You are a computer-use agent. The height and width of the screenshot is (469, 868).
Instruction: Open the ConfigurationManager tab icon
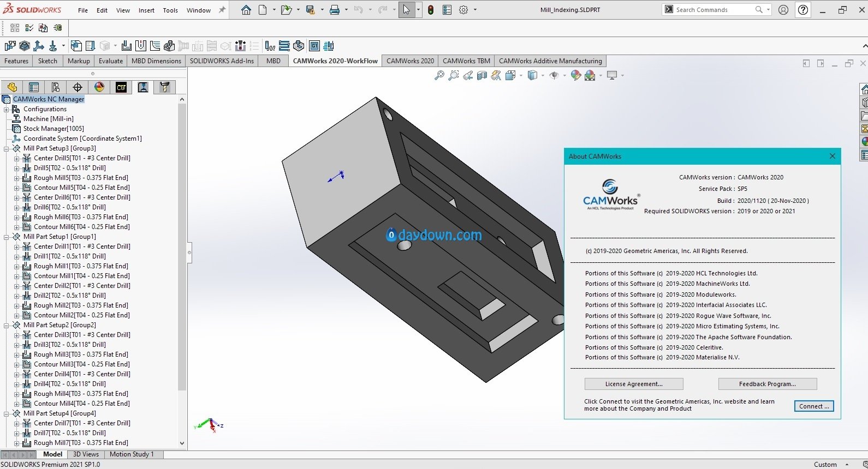tap(56, 87)
